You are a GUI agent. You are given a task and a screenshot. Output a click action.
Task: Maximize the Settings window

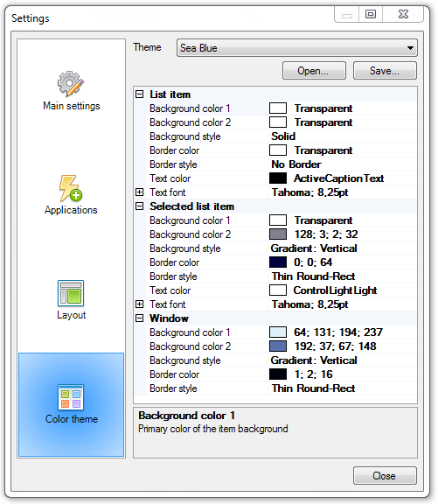[371, 14]
